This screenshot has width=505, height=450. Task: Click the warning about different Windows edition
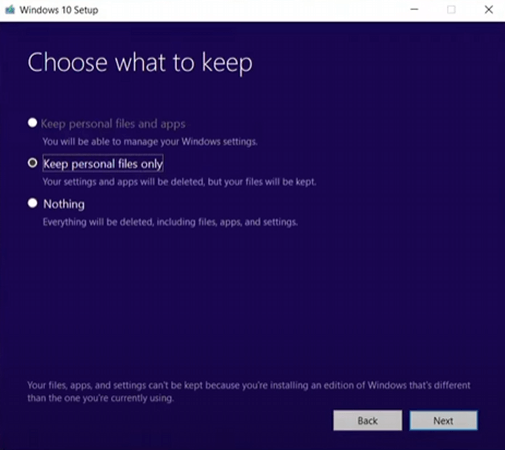(x=249, y=392)
